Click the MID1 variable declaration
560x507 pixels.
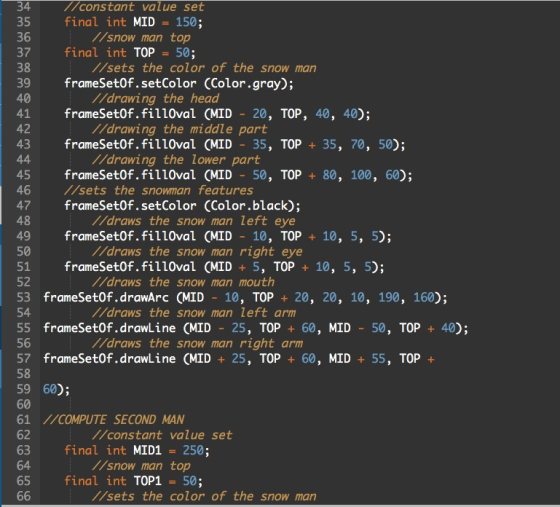point(148,450)
